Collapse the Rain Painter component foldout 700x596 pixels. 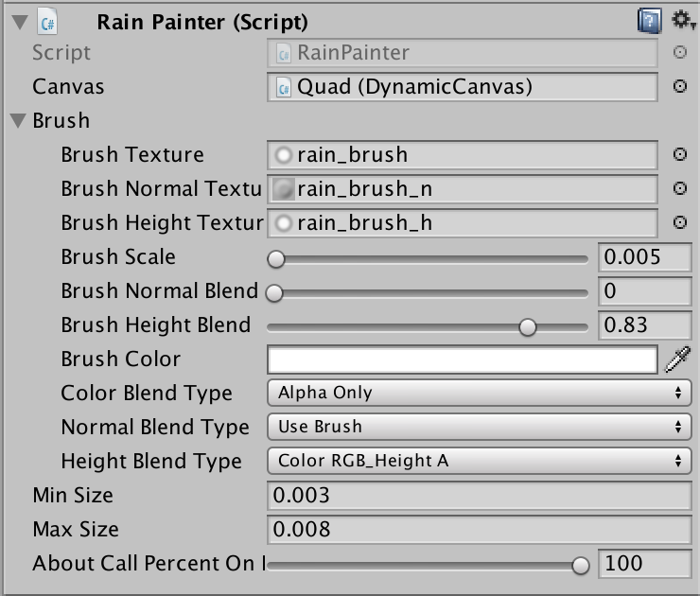pyautogui.click(x=20, y=22)
